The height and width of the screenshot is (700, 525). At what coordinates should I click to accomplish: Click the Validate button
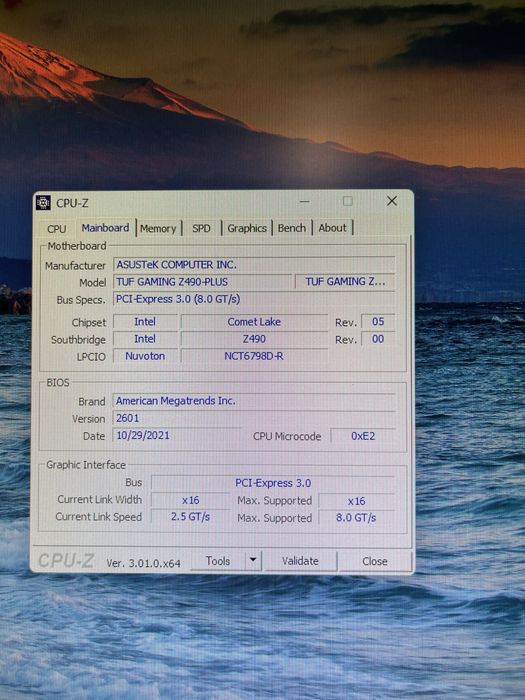pos(300,561)
